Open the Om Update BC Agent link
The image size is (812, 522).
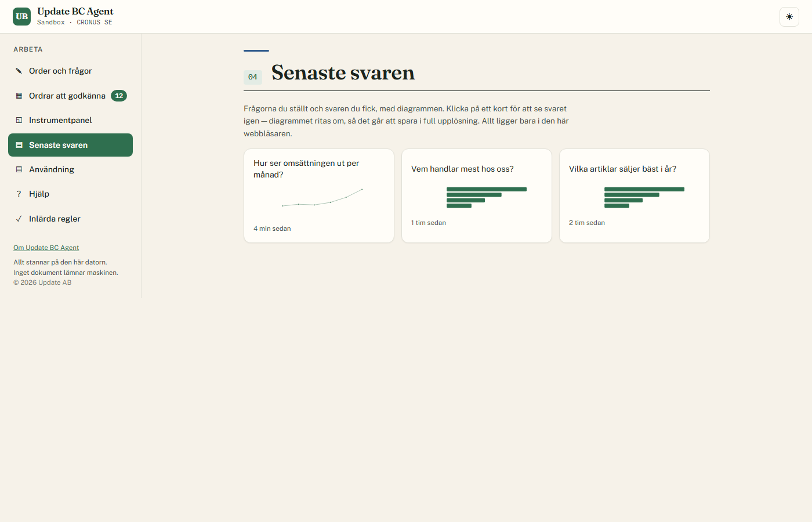click(46, 248)
